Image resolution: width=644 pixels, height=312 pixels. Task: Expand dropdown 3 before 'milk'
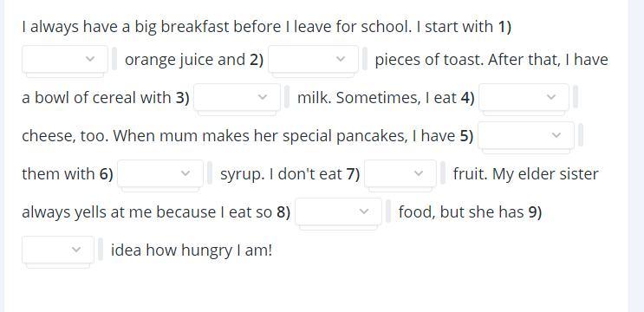pos(237,97)
